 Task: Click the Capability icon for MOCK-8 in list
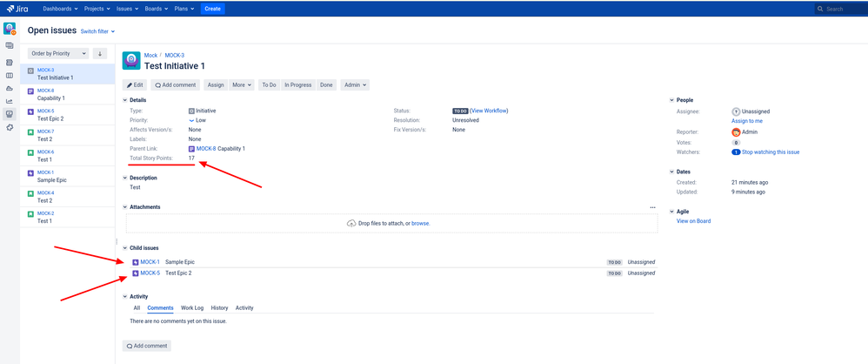coord(31,91)
